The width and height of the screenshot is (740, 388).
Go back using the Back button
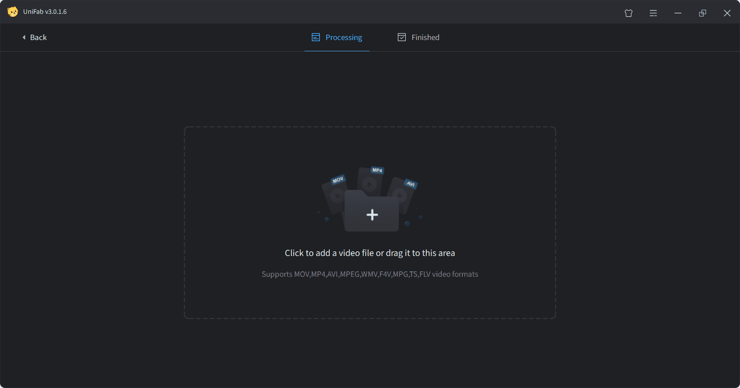pyautogui.click(x=34, y=37)
